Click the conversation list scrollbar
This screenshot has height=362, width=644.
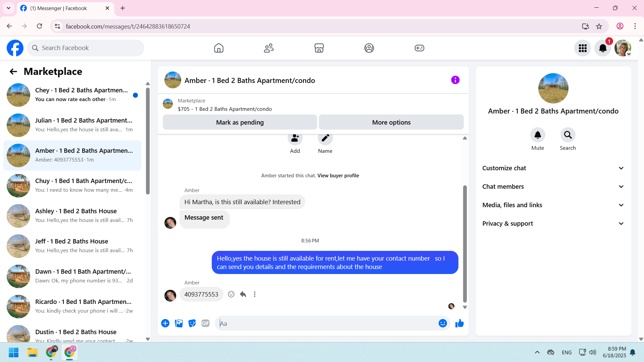[148, 141]
